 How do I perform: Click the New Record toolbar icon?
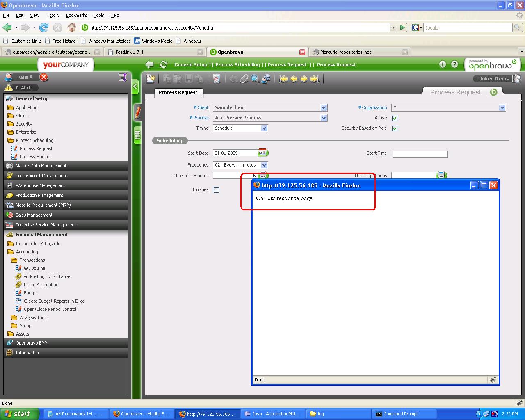tap(151, 79)
